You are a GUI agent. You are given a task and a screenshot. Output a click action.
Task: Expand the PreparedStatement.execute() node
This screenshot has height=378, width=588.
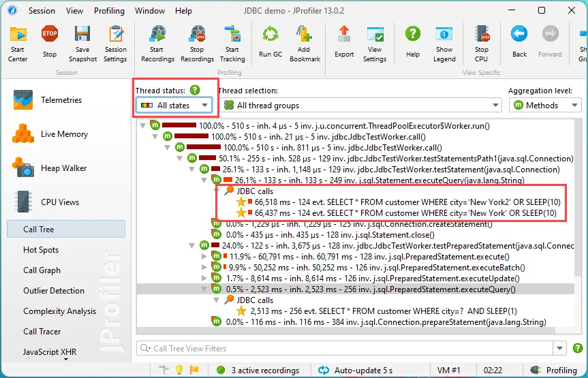pyautogui.click(x=204, y=257)
